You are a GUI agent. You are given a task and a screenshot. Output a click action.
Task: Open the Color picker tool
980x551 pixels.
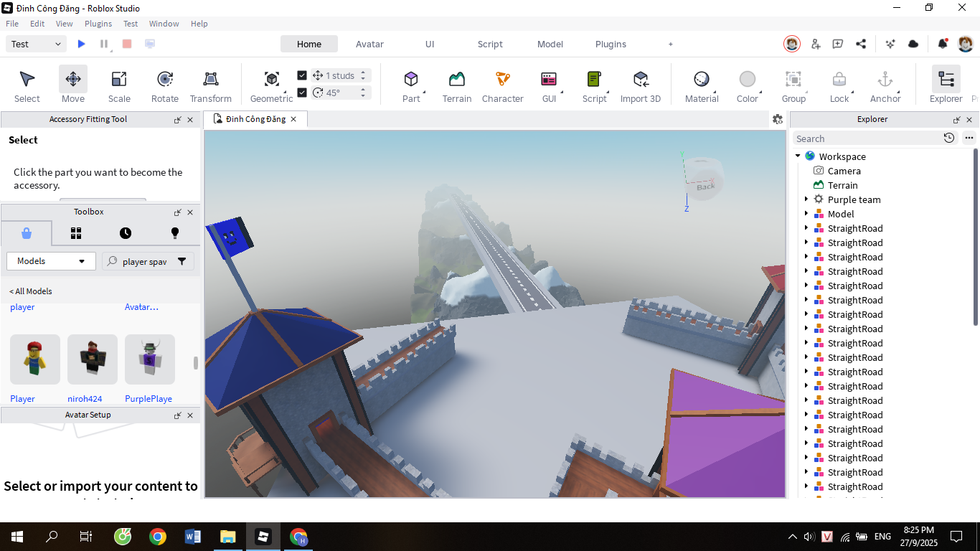(747, 85)
